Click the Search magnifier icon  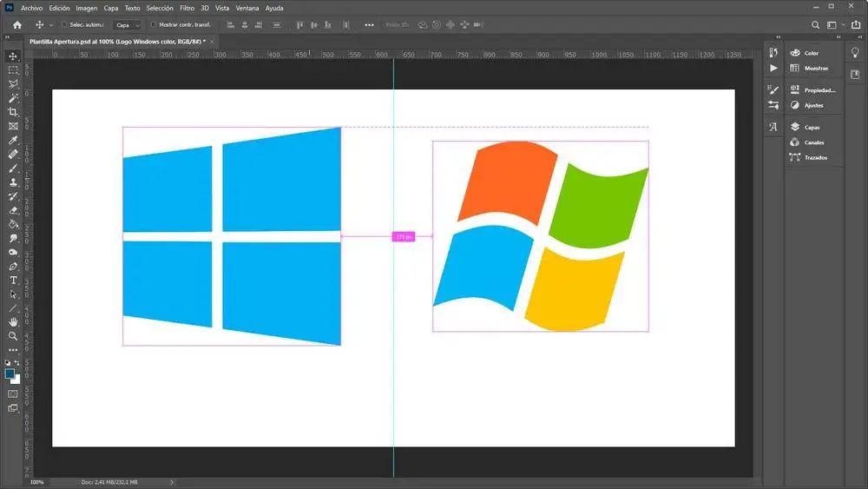[815, 25]
